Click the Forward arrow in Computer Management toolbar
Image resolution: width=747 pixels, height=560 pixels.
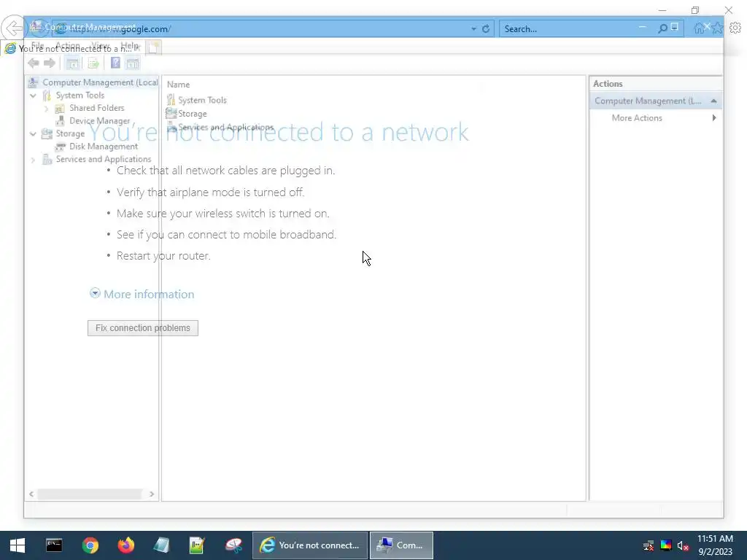pos(50,63)
